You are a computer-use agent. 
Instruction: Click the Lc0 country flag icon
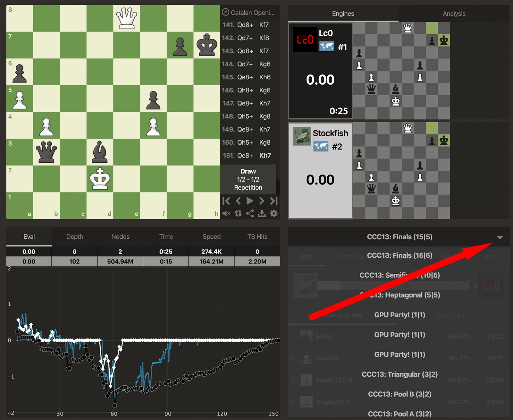click(326, 46)
